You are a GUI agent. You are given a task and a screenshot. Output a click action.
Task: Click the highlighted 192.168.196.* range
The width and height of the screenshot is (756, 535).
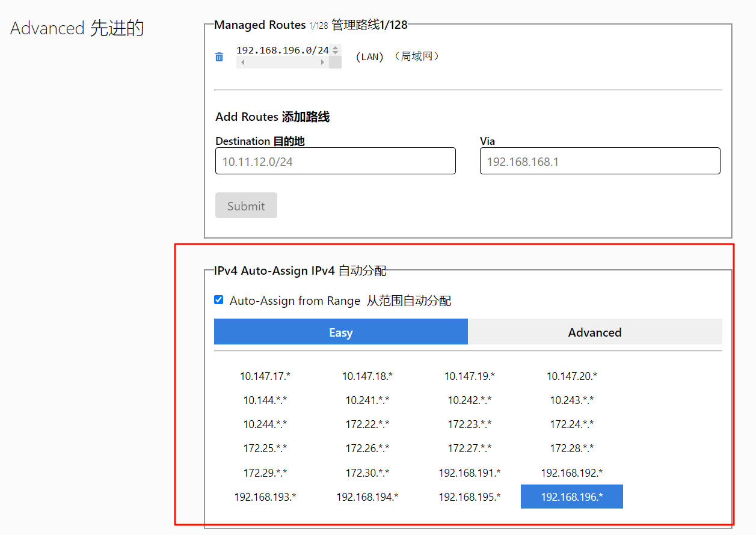[571, 497]
